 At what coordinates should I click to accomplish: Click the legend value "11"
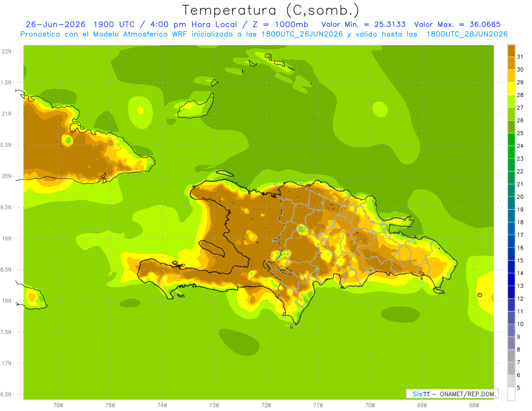point(520,311)
